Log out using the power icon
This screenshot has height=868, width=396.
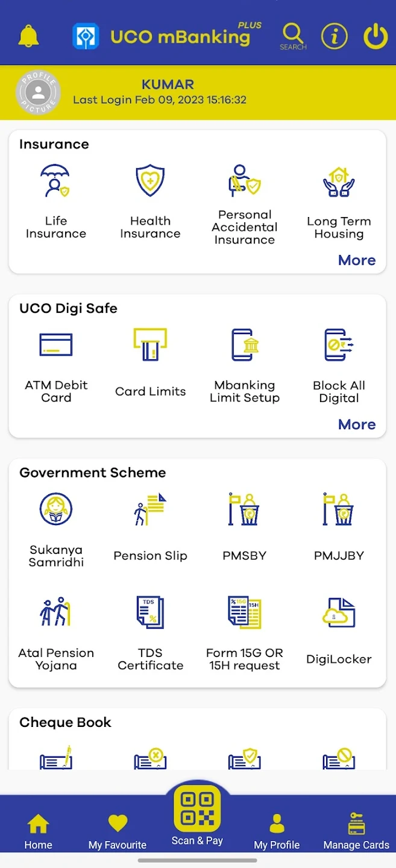(x=375, y=36)
